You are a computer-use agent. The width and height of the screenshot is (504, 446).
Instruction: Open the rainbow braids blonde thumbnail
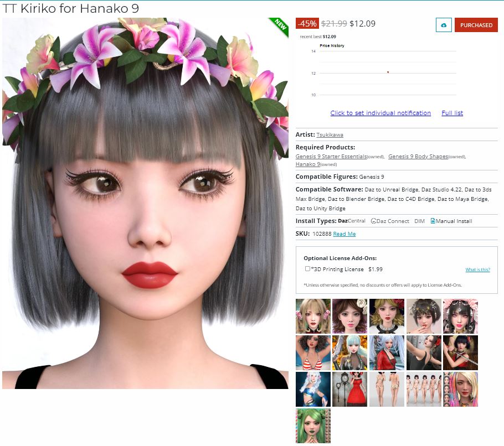pos(460,389)
